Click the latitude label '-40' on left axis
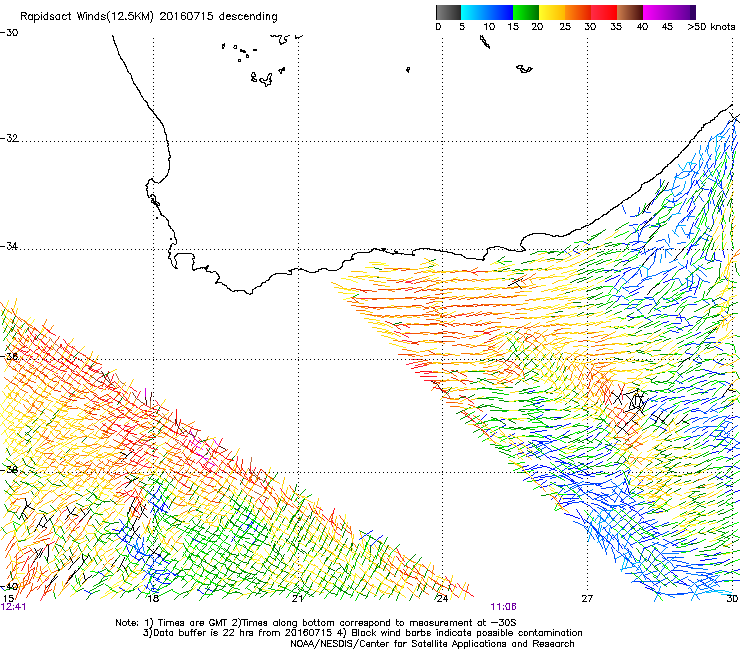 (x=9, y=586)
